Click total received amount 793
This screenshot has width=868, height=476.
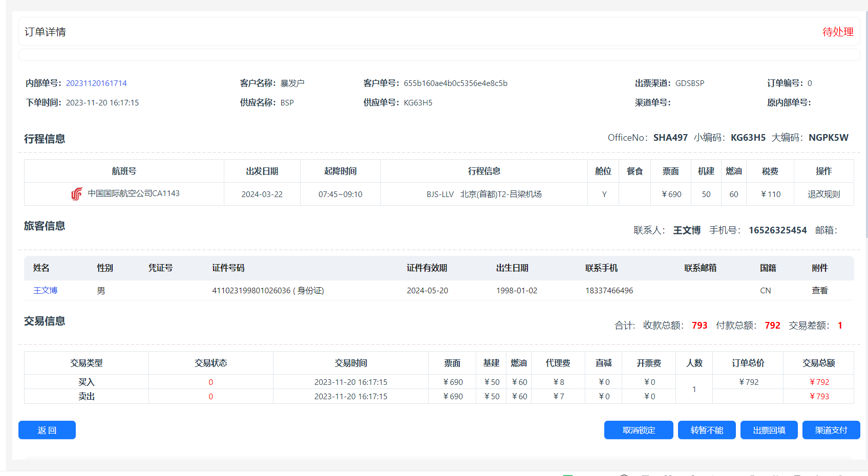point(700,325)
